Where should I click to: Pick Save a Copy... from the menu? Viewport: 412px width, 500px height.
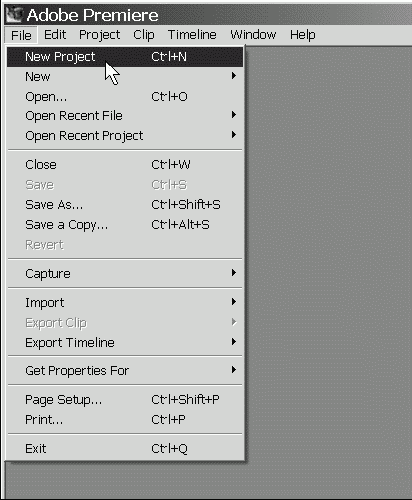(x=125, y=225)
